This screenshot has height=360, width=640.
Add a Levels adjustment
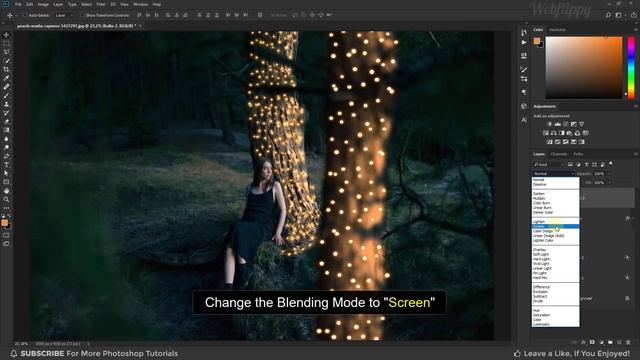[x=557, y=124]
